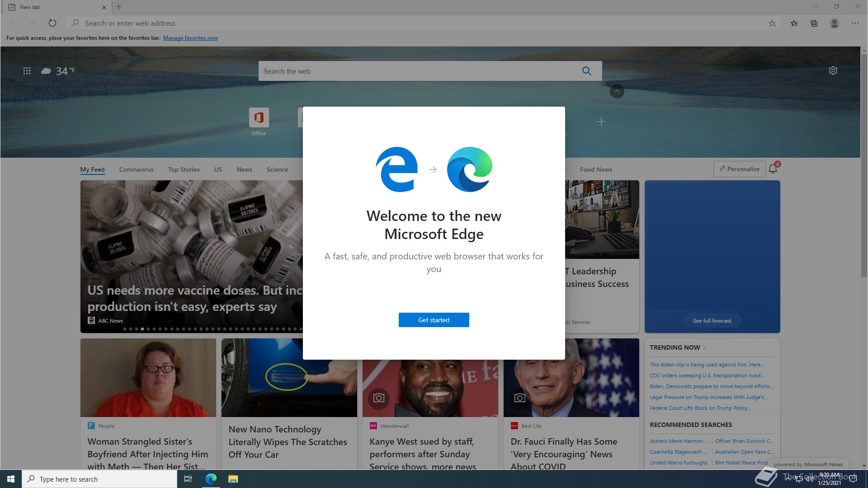The width and height of the screenshot is (868, 488).
Task: Click the Personalize button
Action: coord(739,169)
